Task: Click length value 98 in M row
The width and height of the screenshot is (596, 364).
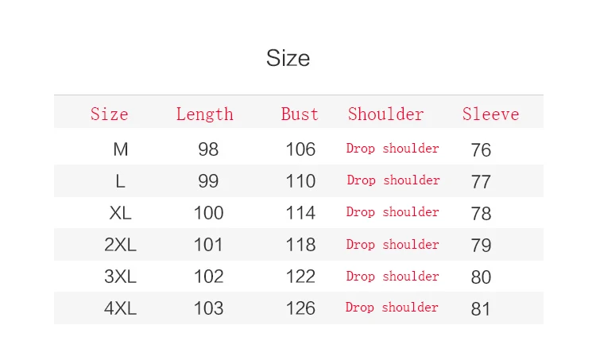Action: [x=208, y=149]
